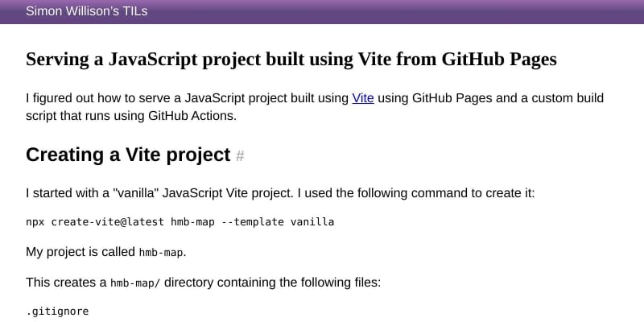Click the 'hmb-map/' directory code text
The width and height of the screenshot is (644, 322).
(136, 283)
